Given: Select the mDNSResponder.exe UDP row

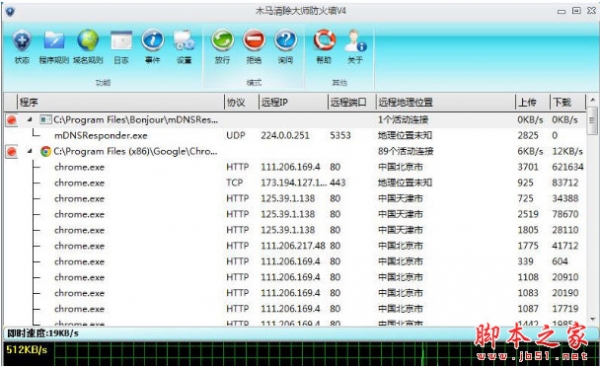Looking at the screenshot, I should coord(295,135).
